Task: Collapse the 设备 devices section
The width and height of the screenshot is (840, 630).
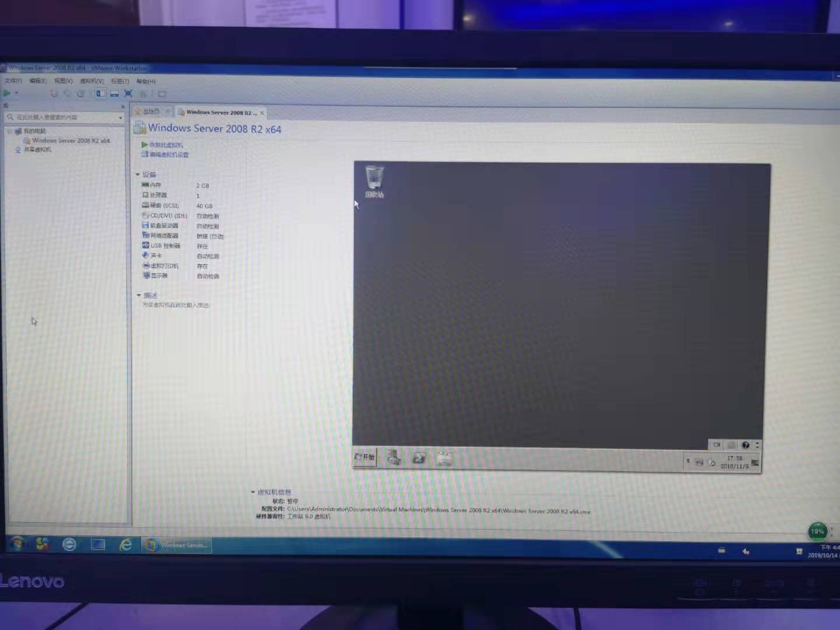Action: [138, 174]
